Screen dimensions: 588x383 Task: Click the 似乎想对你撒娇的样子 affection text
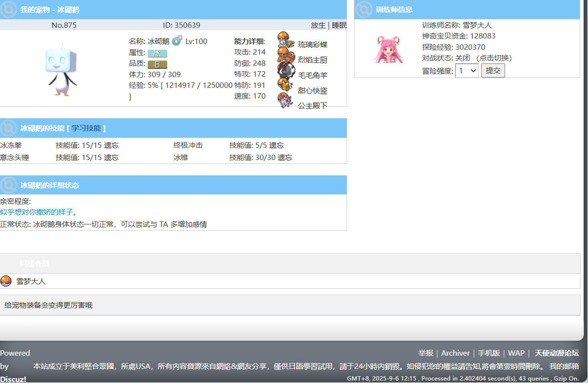coord(39,212)
